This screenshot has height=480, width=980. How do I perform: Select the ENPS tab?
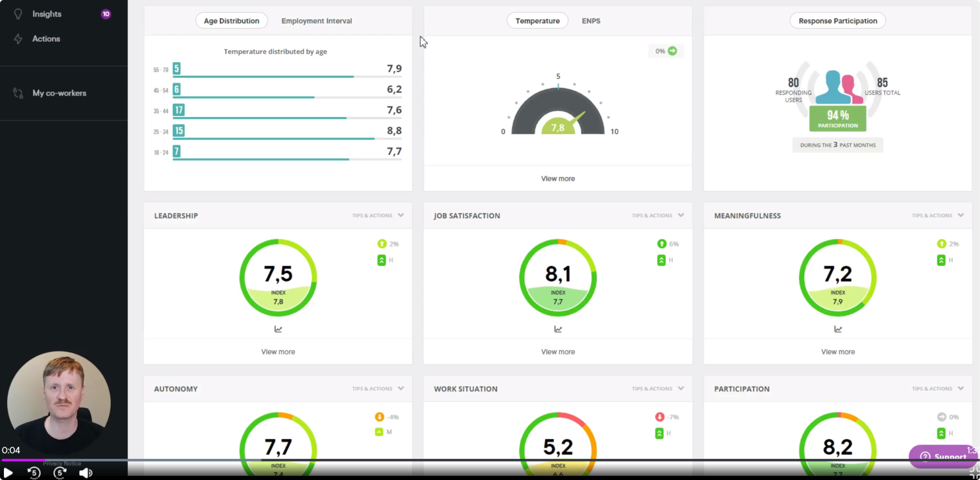(591, 21)
